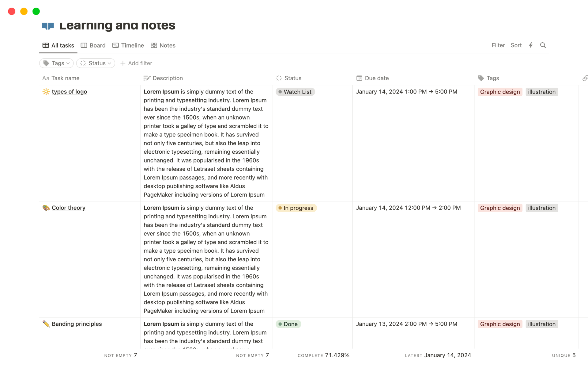
Task: Click the search icon
Action: pyautogui.click(x=543, y=45)
